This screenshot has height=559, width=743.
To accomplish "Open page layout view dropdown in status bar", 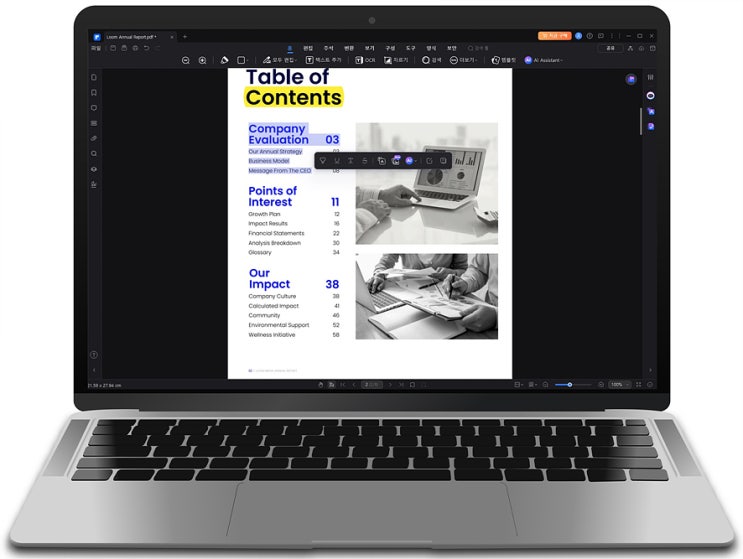I will (x=518, y=385).
